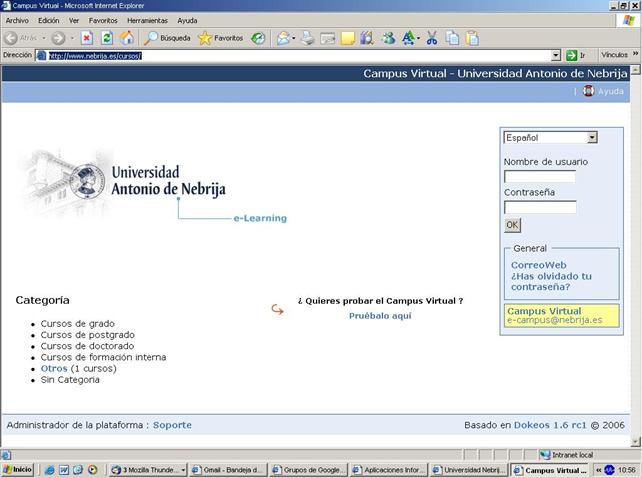This screenshot has width=642, height=478.
Task: Click the OK login button
Action: click(512, 225)
